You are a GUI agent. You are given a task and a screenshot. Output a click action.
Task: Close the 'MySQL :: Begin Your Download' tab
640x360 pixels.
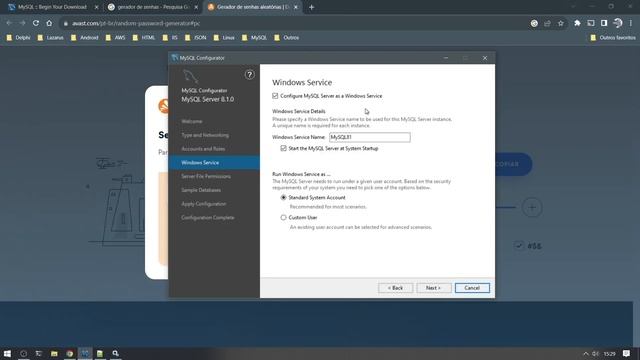click(96, 7)
